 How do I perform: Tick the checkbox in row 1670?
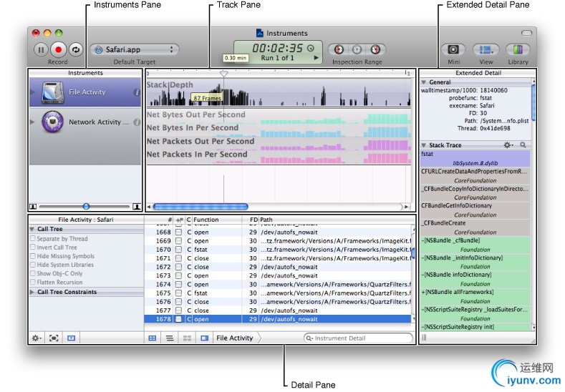[x=178, y=250]
